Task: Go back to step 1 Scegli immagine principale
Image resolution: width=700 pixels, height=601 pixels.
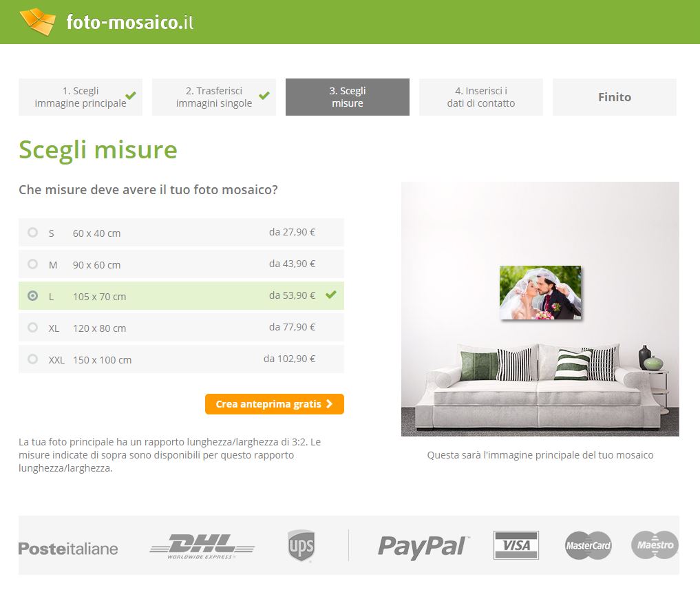Action: point(81,97)
